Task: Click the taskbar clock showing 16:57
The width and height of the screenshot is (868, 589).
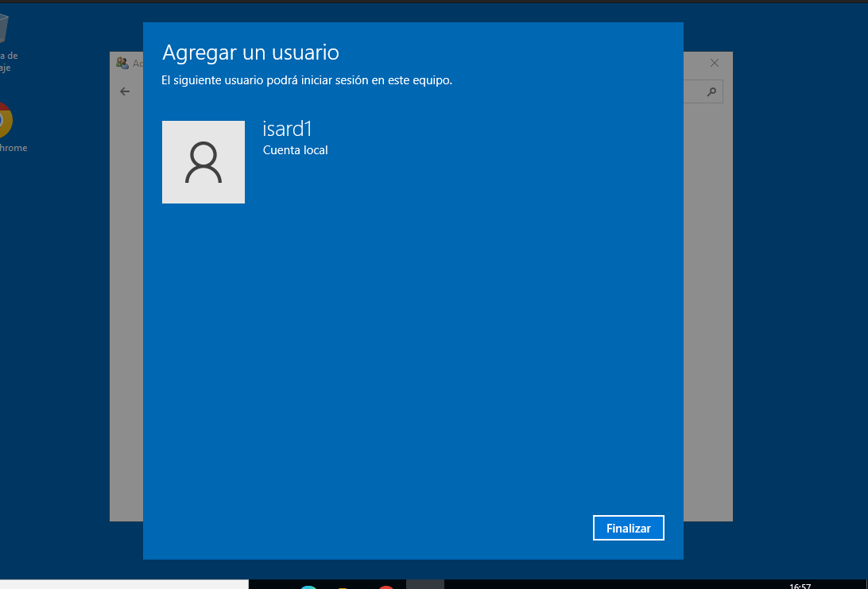Action: tap(800, 586)
